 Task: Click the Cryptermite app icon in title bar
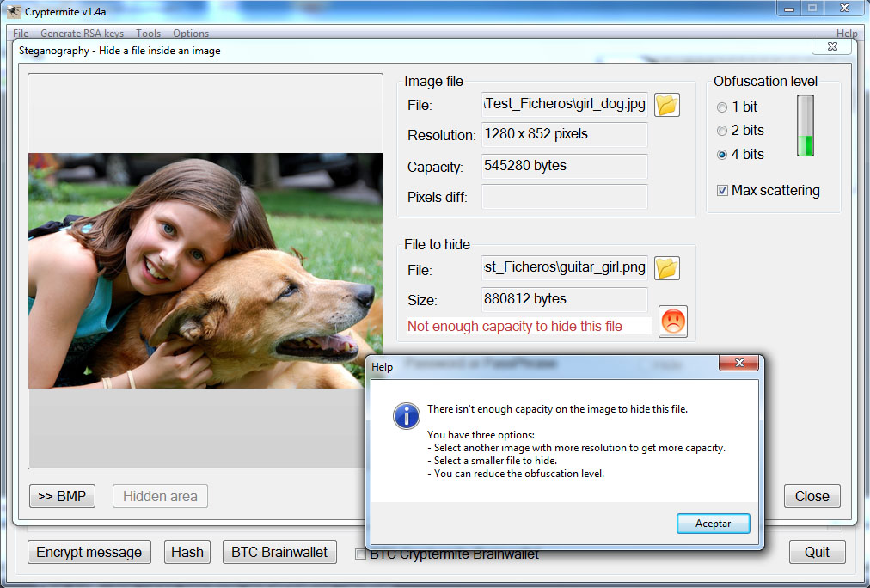point(13,11)
